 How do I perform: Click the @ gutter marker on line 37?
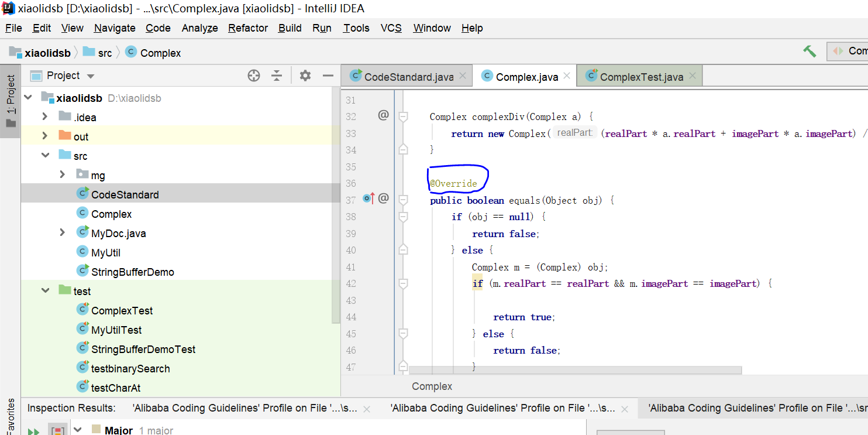[383, 198]
